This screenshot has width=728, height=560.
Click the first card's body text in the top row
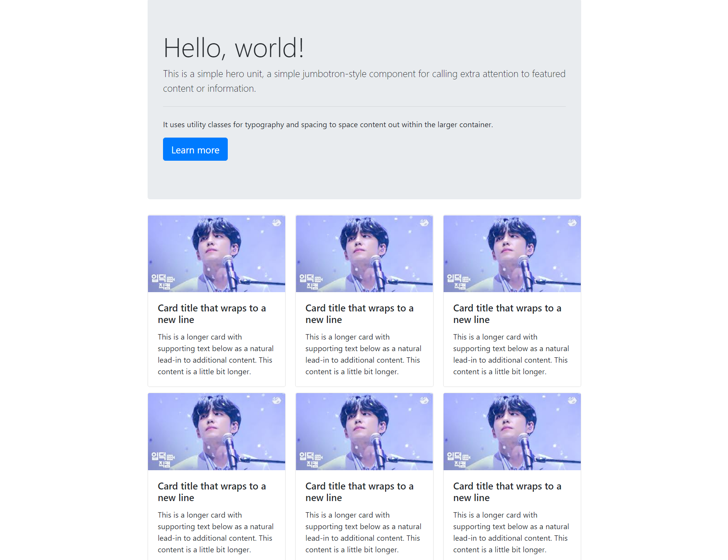tap(216, 354)
